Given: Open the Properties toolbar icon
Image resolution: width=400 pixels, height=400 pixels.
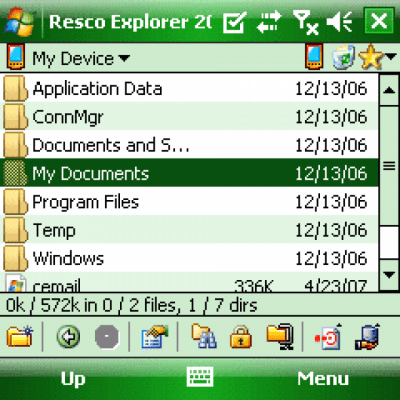Looking at the screenshot, I should (x=154, y=336).
